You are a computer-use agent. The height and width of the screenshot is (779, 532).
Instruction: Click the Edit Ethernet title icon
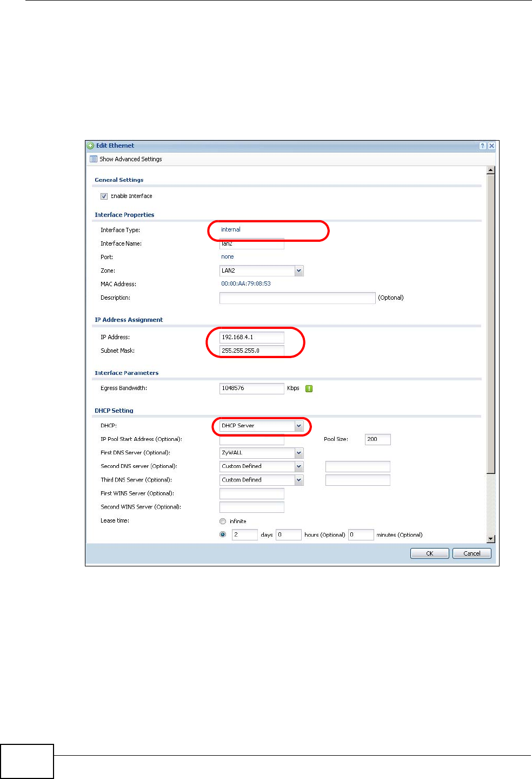[x=91, y=146]
